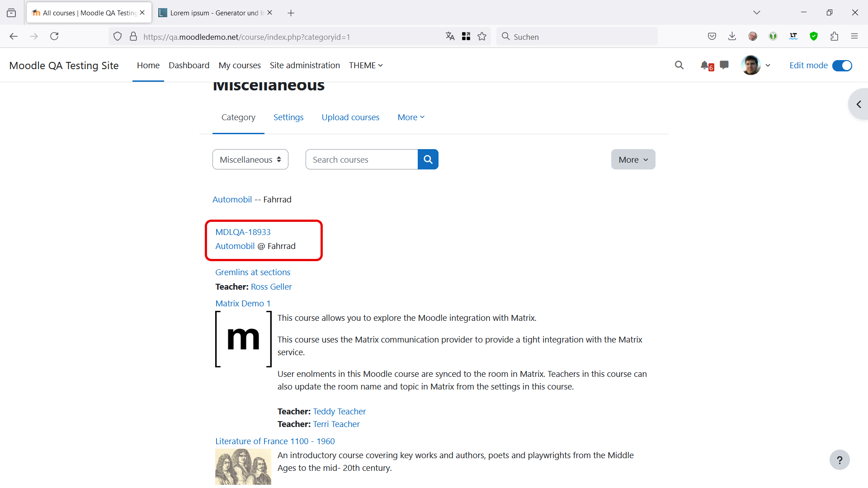Viewport: 868px width, 488px height.
Task: Click the QR grid icon in address bar
Action: (x=466, y=37)
